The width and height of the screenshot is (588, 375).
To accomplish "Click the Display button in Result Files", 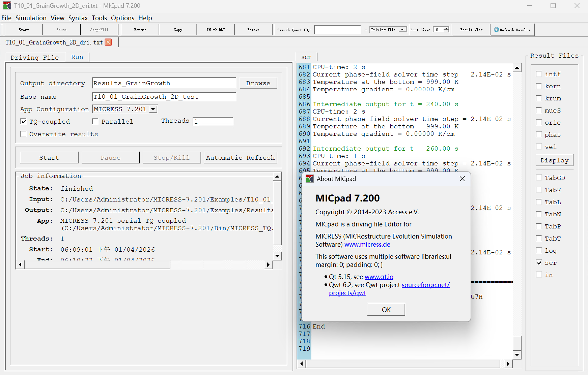I will [x=555, y=160].
